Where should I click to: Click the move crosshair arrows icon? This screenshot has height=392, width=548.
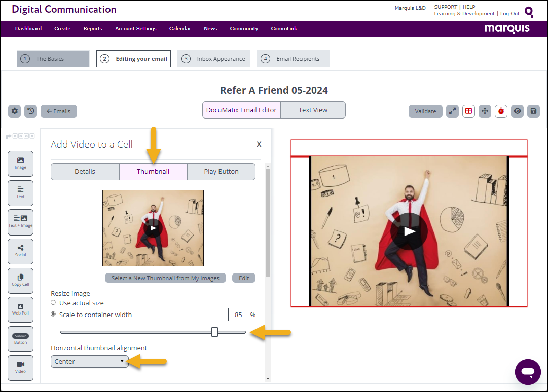(485, 111)
